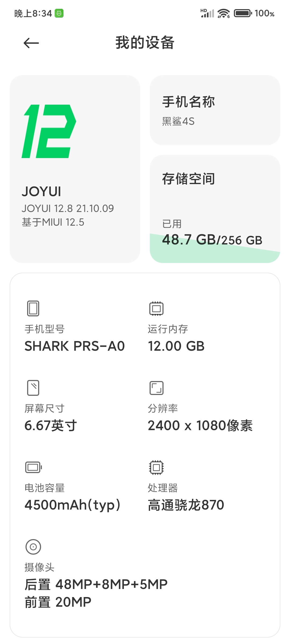Tap the SHARK PRS-A0 model value

75,346
